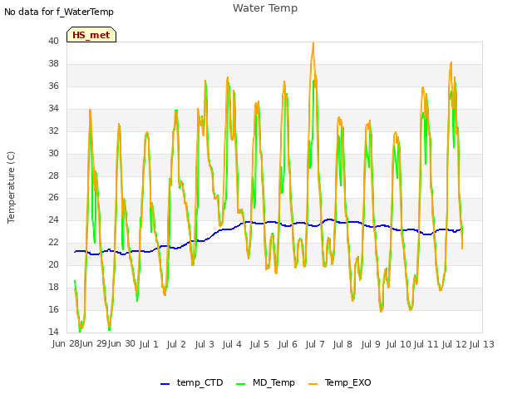532x399 pixels.
Task: Click the Jul 13 x-axis tick label
Action: (482, 344)
